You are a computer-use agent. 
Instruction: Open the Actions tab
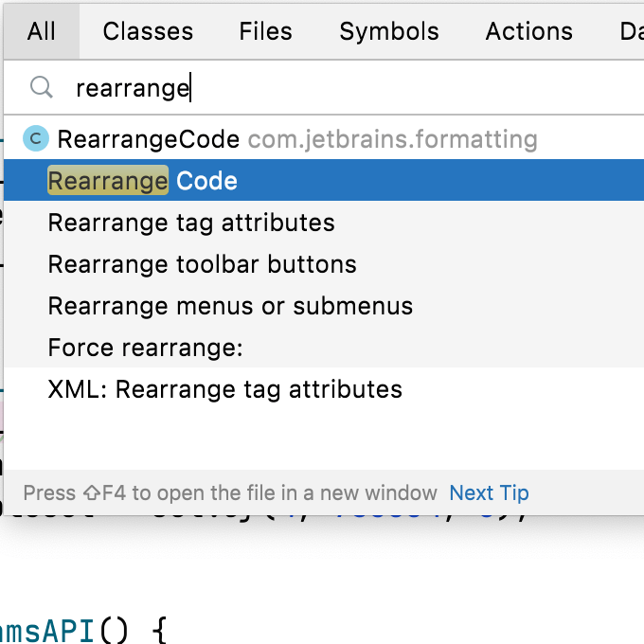tap(528, 31)
